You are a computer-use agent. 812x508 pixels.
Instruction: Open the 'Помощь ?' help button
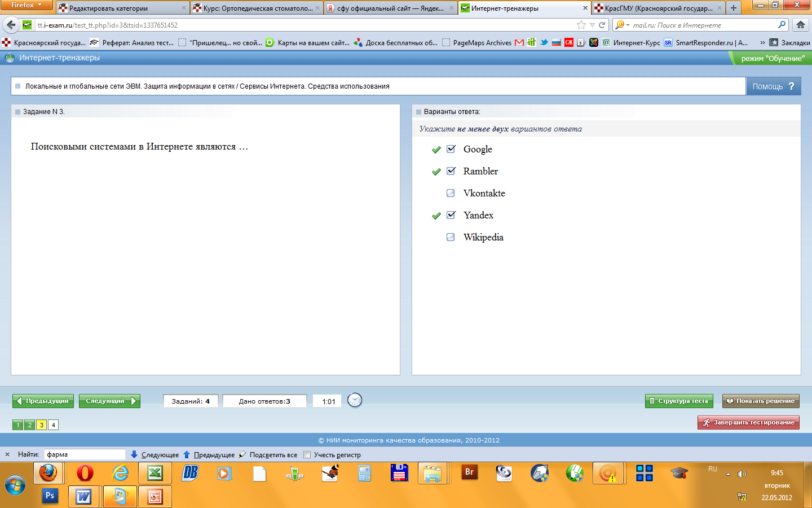[x=773, y=86]
